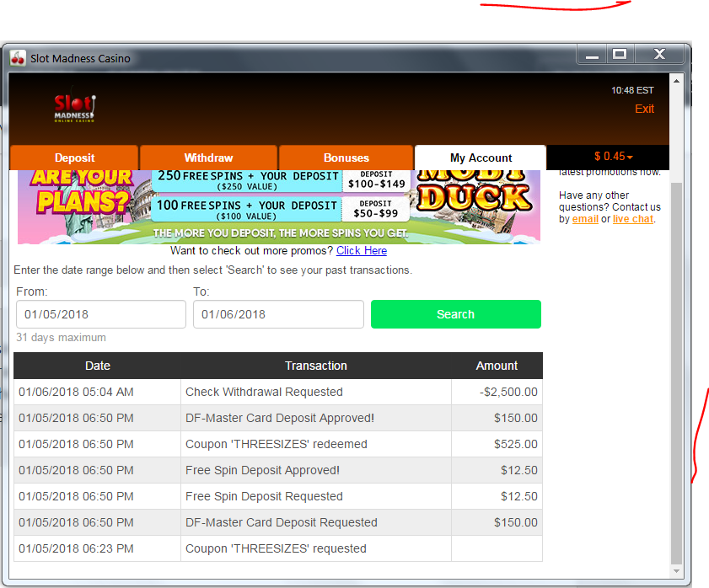Click the free spins promo banner

click(278, 207)
